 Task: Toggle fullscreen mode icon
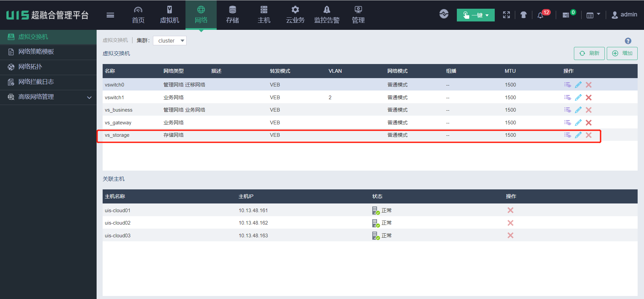pyautogui.click(x=506, y=15)
